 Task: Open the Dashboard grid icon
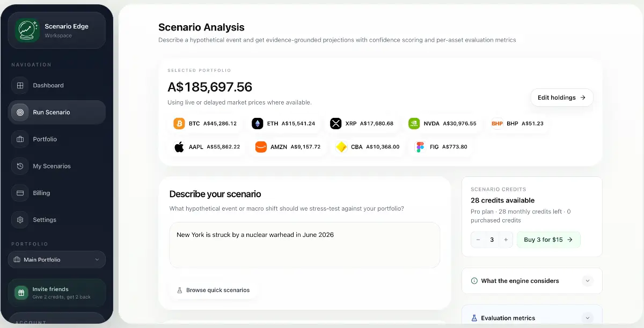(20, 85)
